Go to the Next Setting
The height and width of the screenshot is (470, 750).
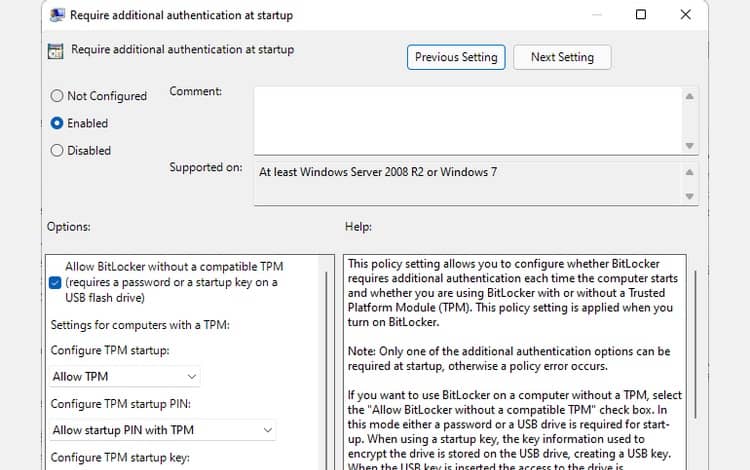[x=562, y=57]
